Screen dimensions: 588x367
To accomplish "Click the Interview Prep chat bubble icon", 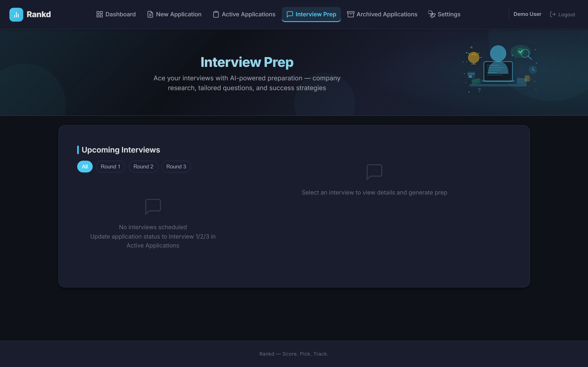I will pos(290,14).
